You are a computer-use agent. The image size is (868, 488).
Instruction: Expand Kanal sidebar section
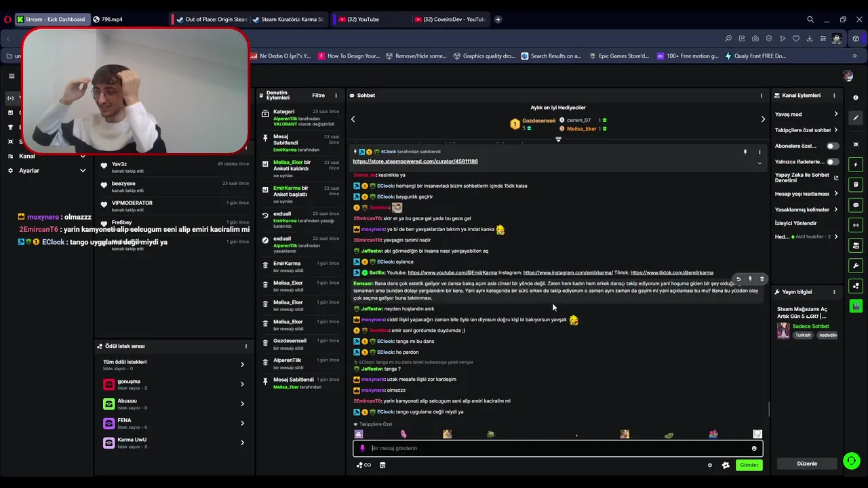click(83, 156)
